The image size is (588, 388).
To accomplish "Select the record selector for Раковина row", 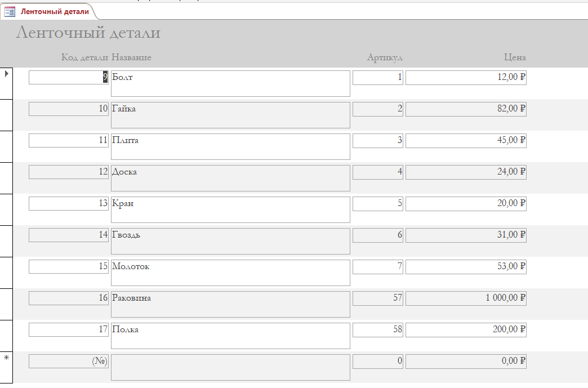I will coord(6,304).
